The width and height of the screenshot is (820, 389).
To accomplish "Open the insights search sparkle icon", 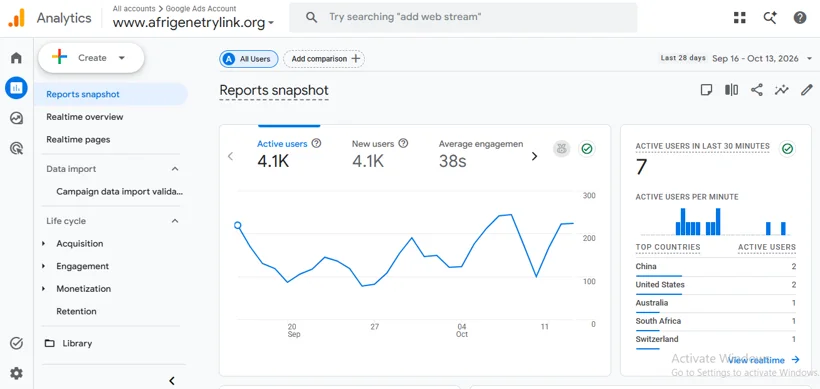I will pyautogui.click(x=770, y=18).
